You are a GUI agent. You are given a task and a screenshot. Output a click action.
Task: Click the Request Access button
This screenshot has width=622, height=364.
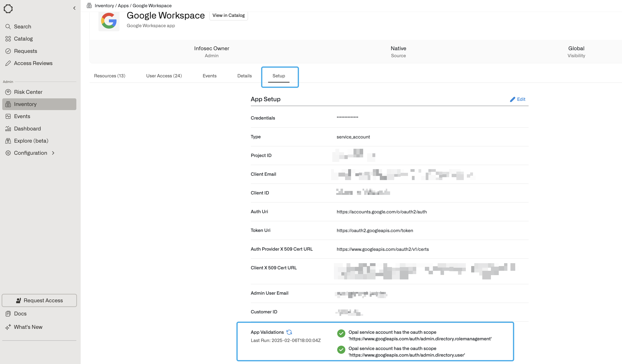coord(39,300)
